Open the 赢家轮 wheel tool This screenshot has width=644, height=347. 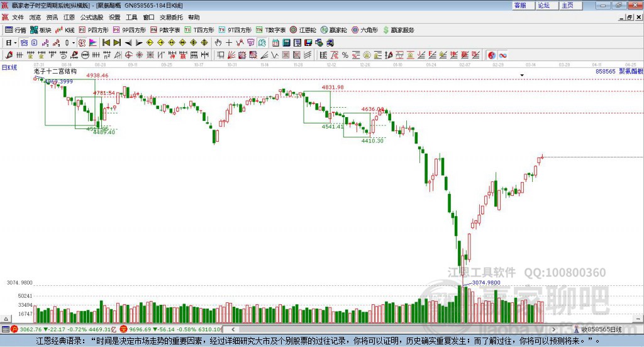pyautogui.click(x=334, y=30)
